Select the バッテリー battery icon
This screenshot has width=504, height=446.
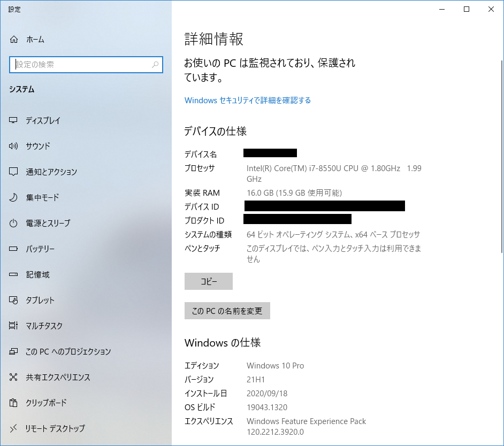coord(14,249)
